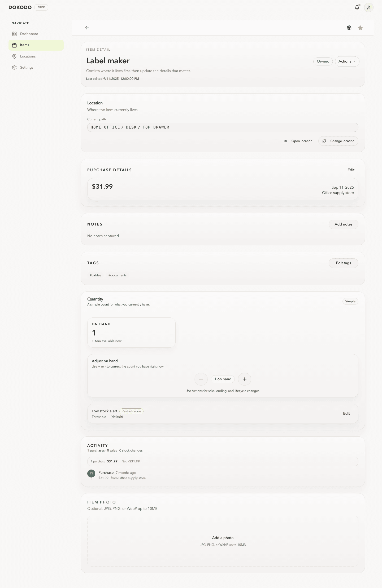Click the On Hand count card

point(131,333)
